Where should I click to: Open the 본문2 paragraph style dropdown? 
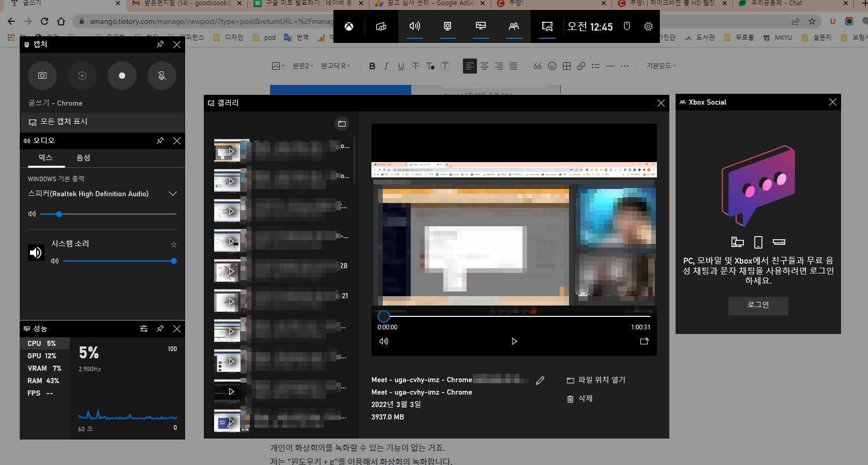click(x=303, y=66)
